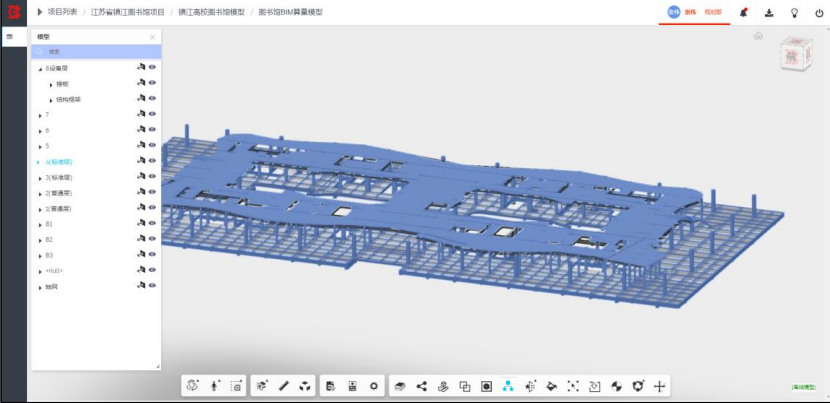Select the paint bucket tool

[x=552, y=386]
